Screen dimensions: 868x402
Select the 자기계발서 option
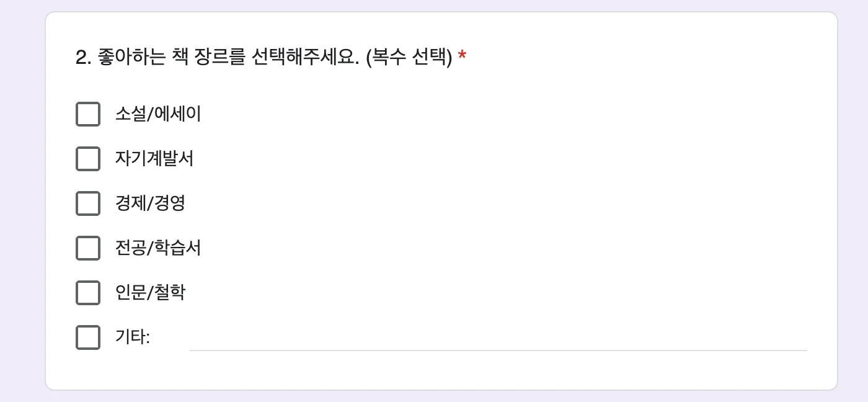tap(88, 159)
